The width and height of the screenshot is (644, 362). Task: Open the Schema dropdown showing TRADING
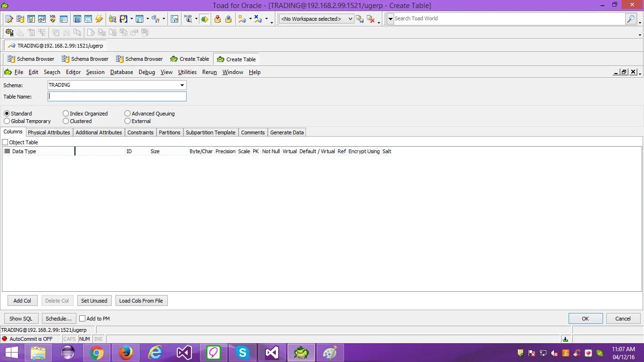(182, 85)
